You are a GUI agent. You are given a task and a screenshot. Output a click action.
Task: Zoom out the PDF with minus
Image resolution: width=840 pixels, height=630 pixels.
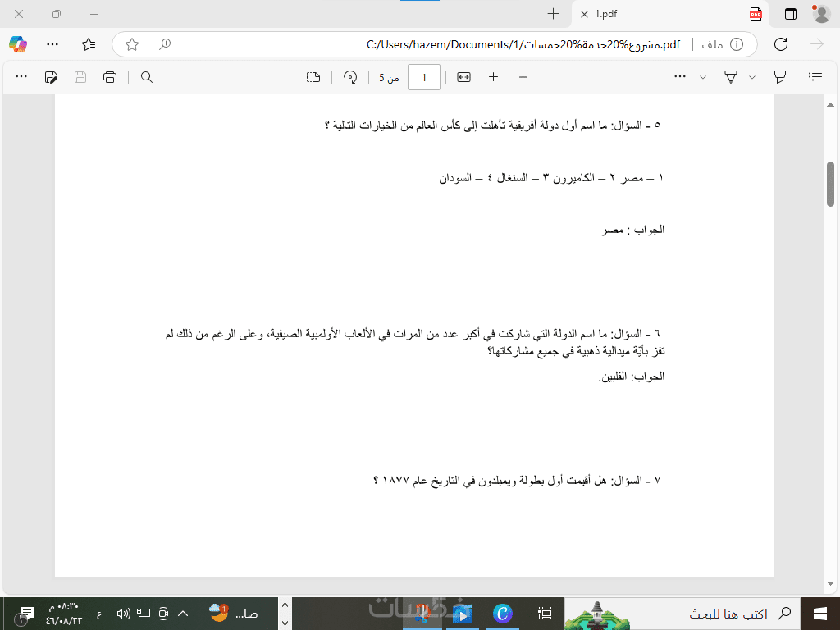[x=523, y=77]
